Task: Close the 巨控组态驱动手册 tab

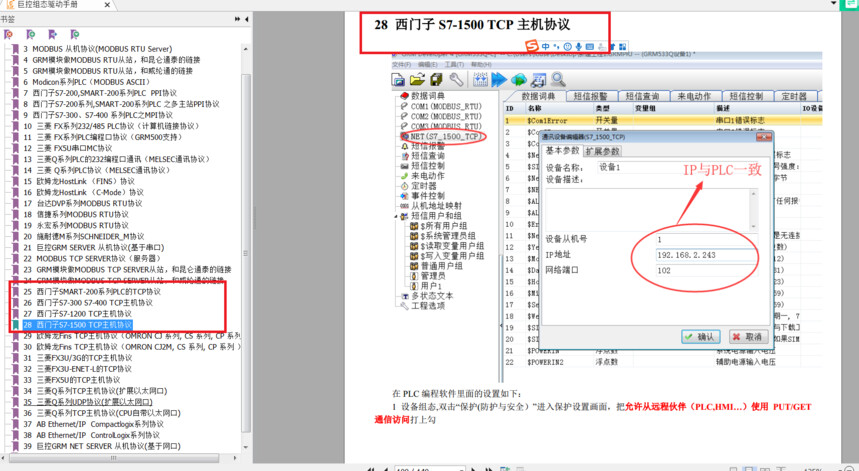Action: 107,5
